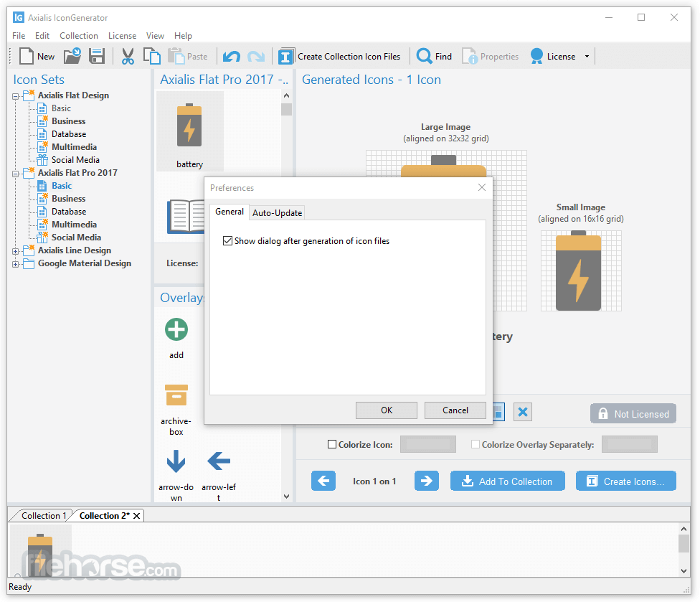The width and height of the screenshot is (700, 602).
Task: Cut with the scissors icon
Action: (128, 56)
